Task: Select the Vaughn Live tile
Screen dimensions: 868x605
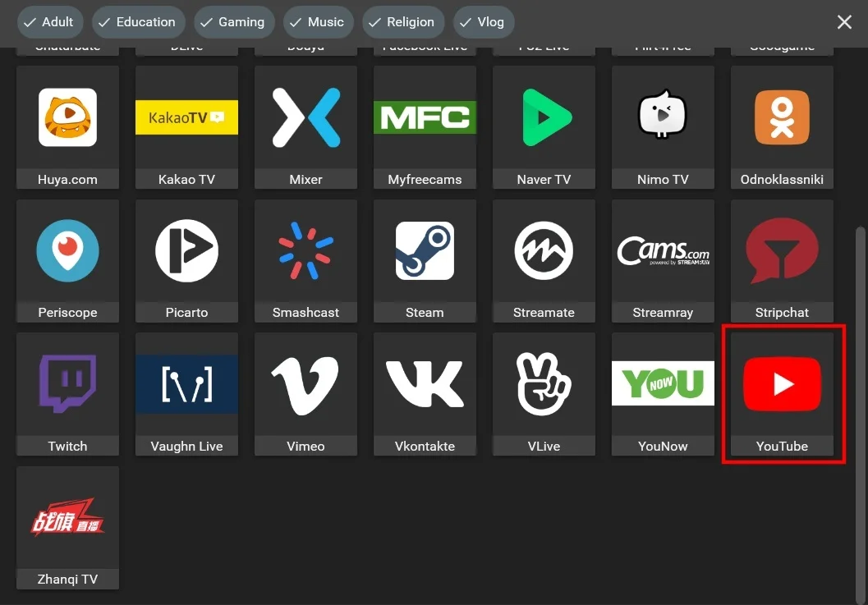Action: click(x=186, y=394)
